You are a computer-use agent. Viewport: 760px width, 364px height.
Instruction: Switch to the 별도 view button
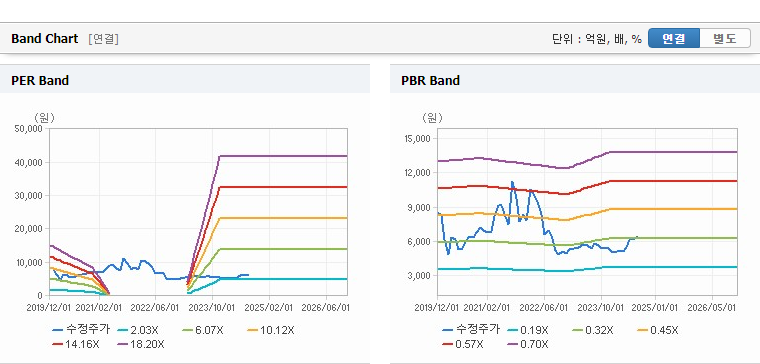pos(725,38)
